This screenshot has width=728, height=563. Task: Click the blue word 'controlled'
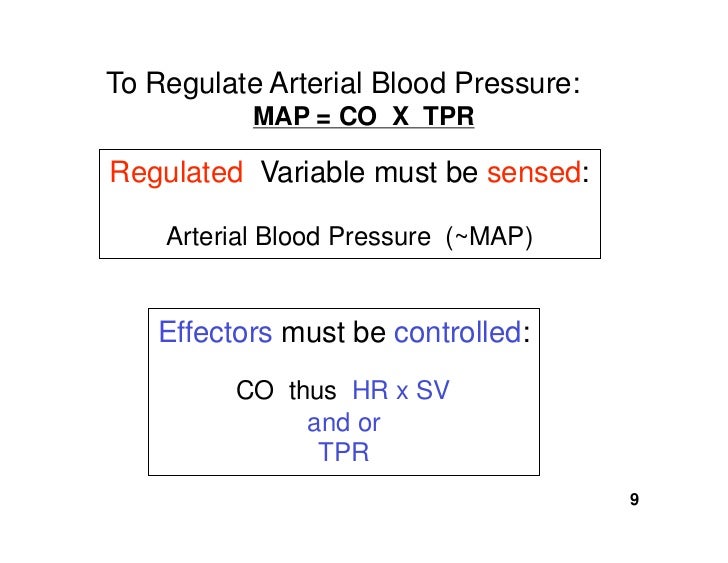(x=458, y=332)
